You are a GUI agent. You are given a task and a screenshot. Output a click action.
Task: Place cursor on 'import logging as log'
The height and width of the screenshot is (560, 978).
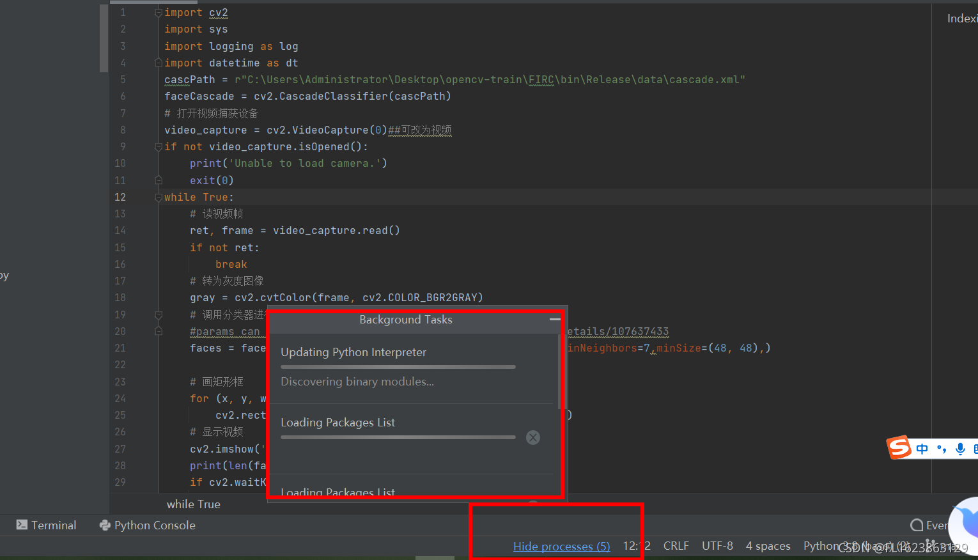click(231, 46)
